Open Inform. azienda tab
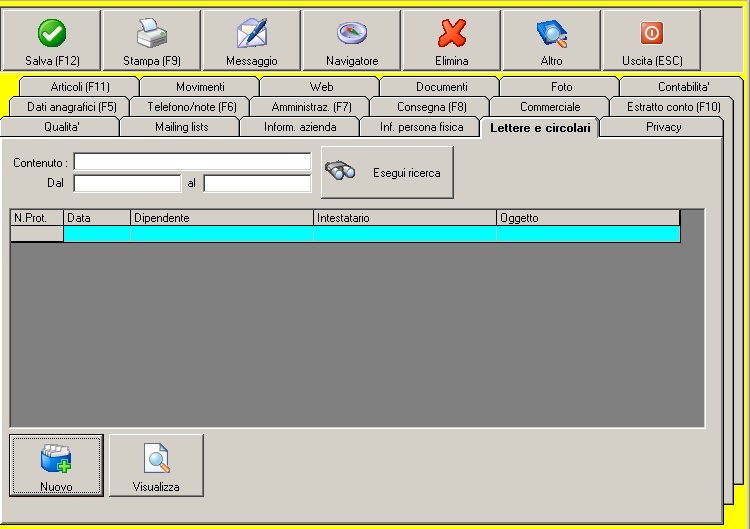The image size is (750, 529). pos(300,127)
